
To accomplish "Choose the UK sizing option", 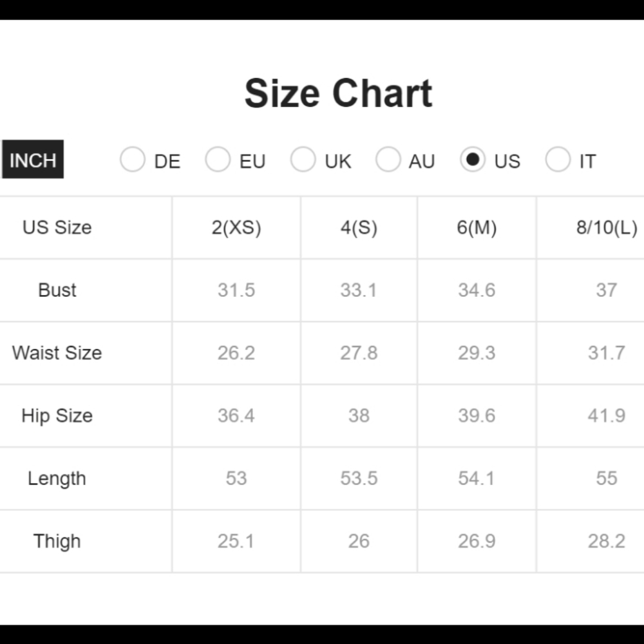I will [x=303, y=160].
